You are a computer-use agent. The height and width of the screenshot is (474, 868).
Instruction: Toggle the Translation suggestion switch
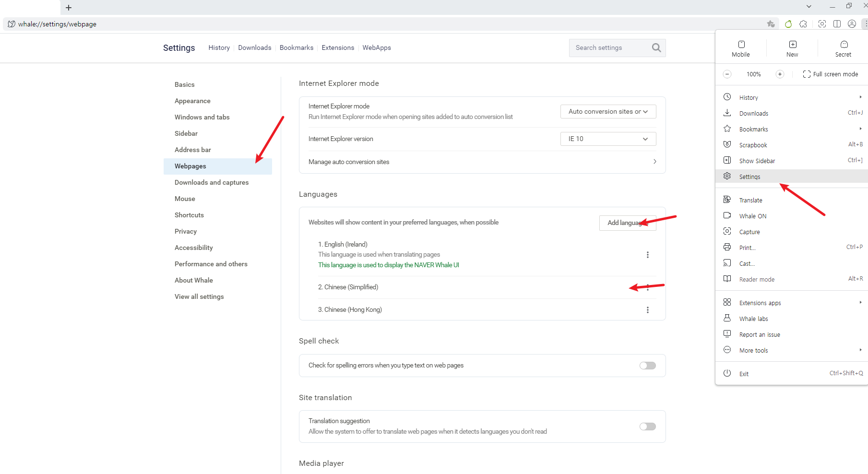pyautogui.click(x=648, y=427)
